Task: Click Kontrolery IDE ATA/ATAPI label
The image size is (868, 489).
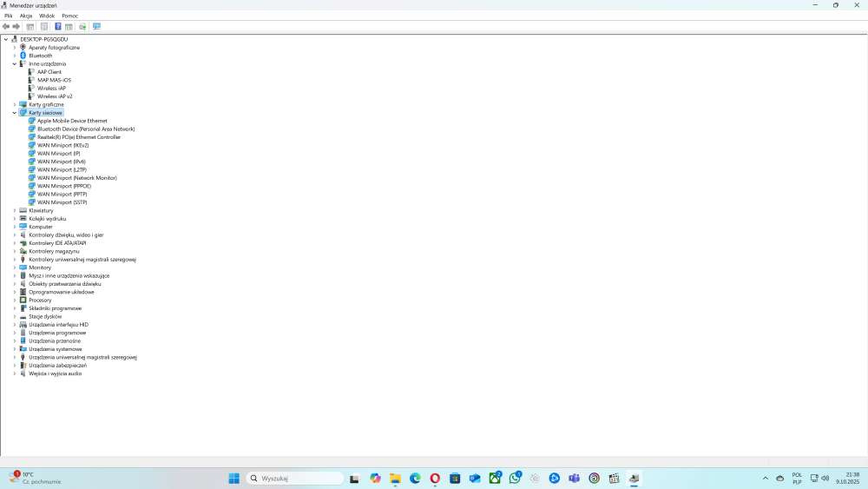Action: (x=57, y=243)
